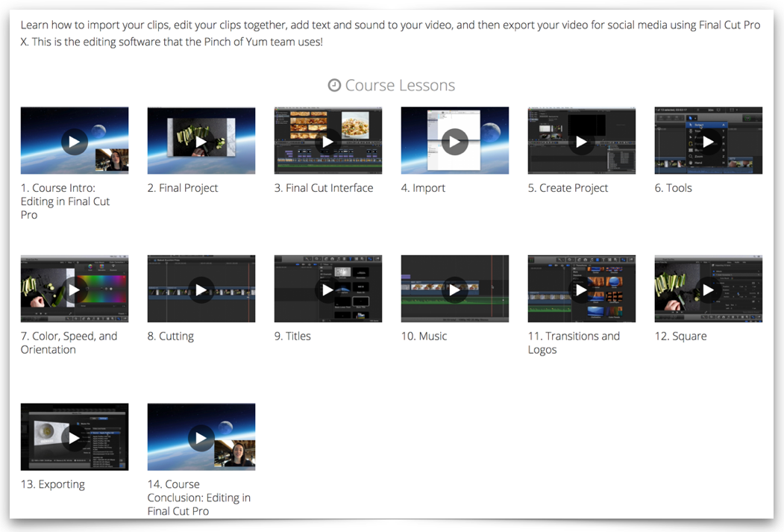Open the '6. Tools' lesson title

[674, 188]
